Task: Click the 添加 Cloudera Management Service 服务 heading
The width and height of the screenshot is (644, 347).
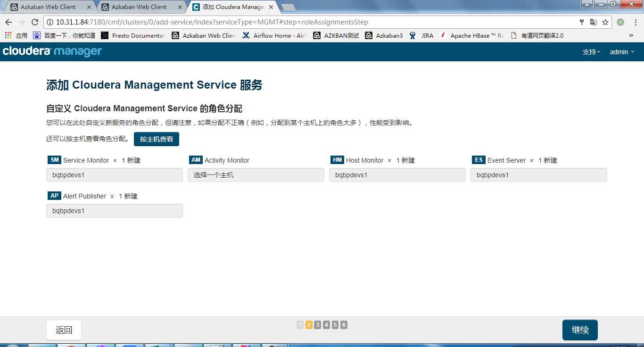Action: 154,85
